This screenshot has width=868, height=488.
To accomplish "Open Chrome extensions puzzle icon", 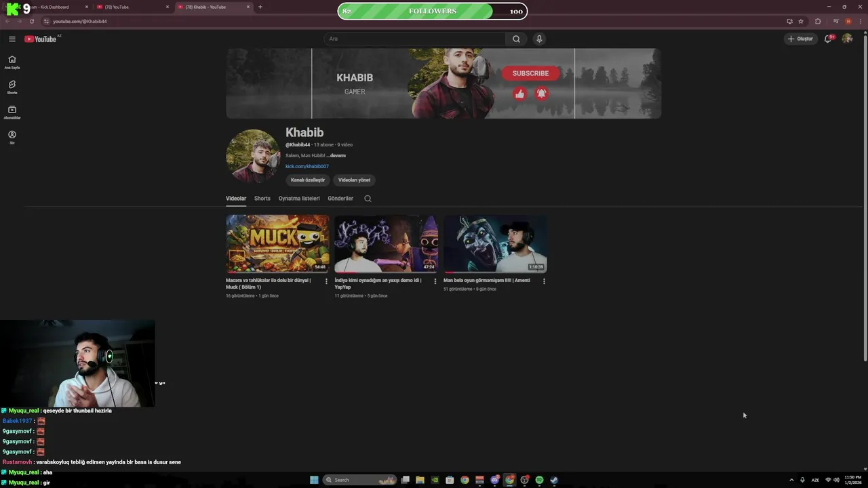I will click(x=818, y=21).
